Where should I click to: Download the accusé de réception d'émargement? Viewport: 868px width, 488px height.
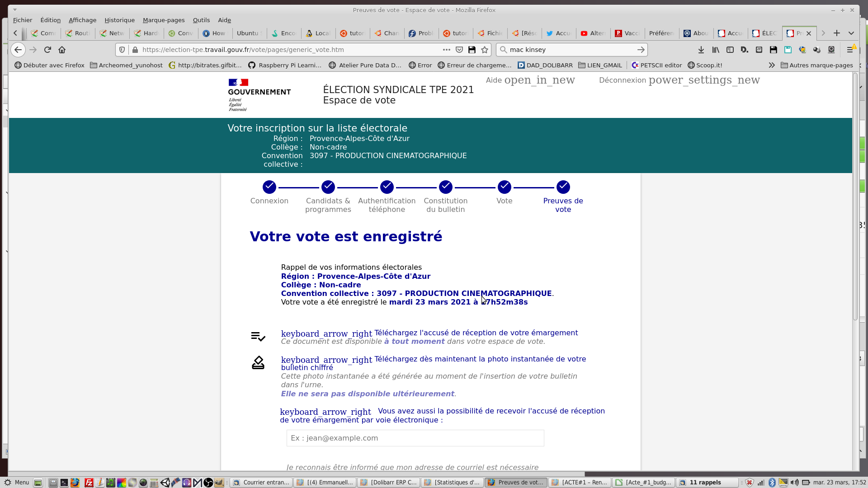tap(476, 333)
